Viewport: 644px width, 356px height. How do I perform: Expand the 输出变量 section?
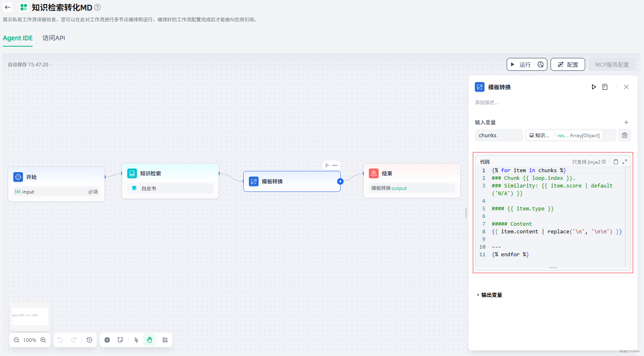pos(491,295)
